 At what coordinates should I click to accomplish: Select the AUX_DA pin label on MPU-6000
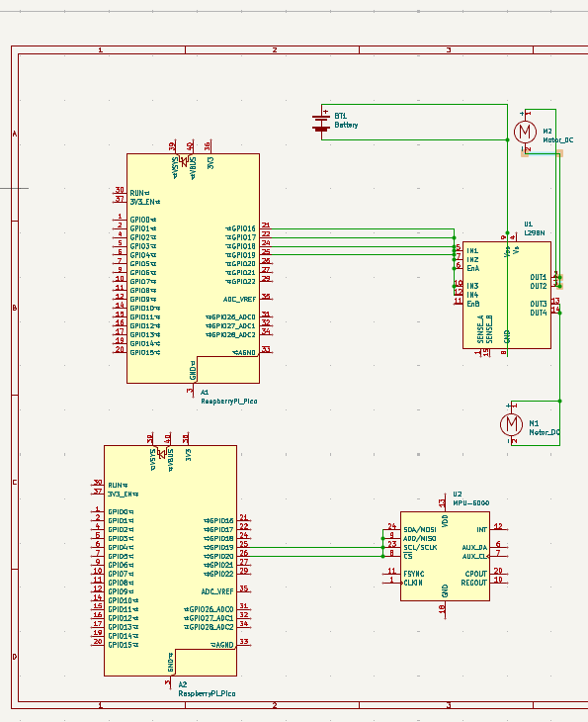pyautogui.click(x=474, y=548)
